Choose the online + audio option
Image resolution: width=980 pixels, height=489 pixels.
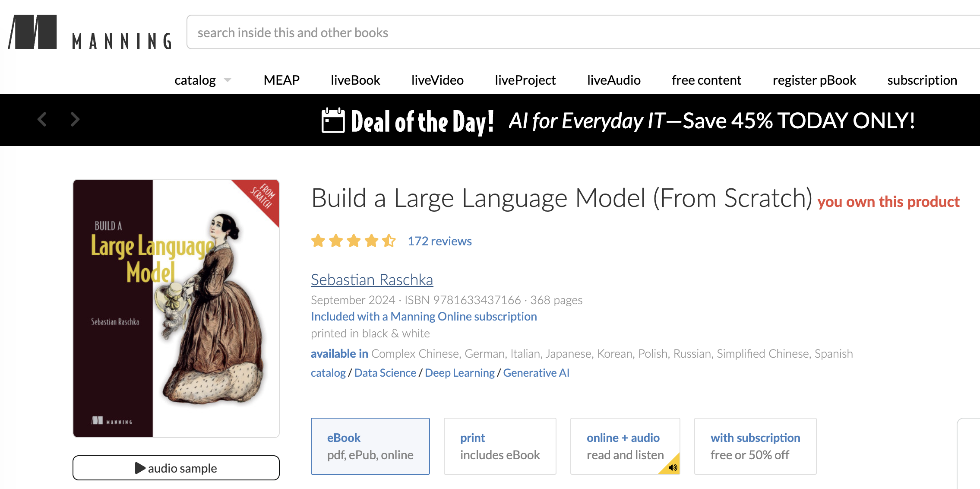(x=624, y=446)
